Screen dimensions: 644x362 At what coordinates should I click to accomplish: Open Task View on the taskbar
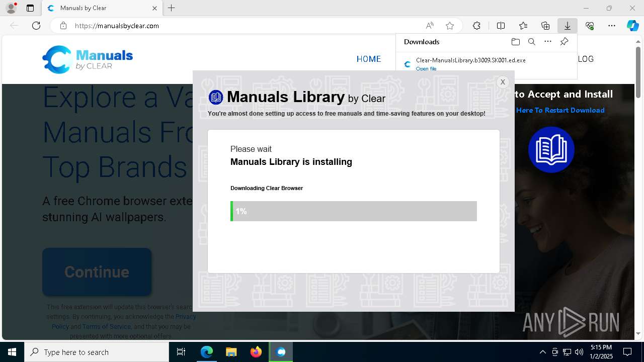181,352
